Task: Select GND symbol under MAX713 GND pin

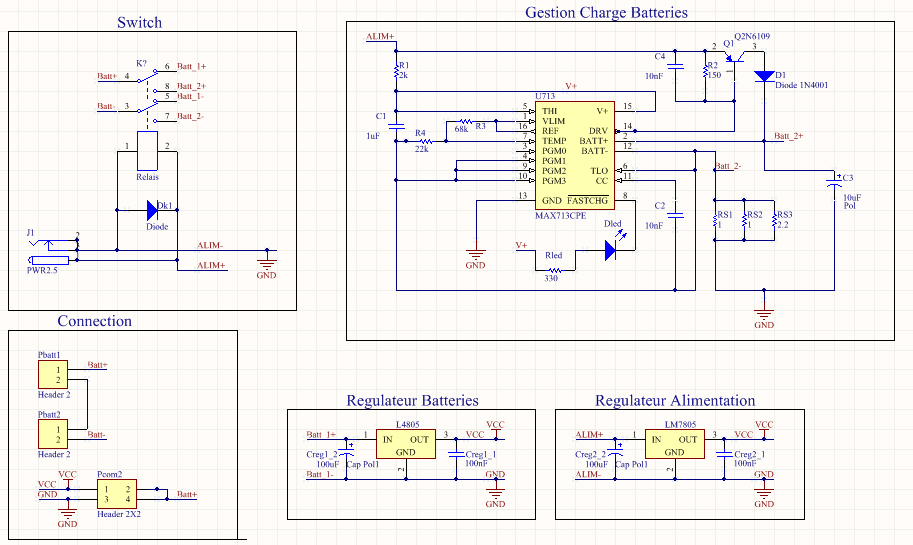Action: 476,255
